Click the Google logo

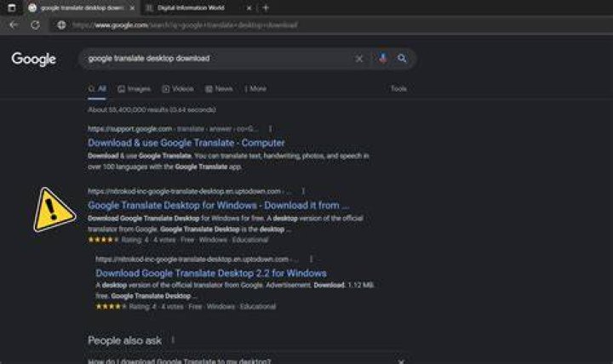pyautogui.click(x=33, y=59)
